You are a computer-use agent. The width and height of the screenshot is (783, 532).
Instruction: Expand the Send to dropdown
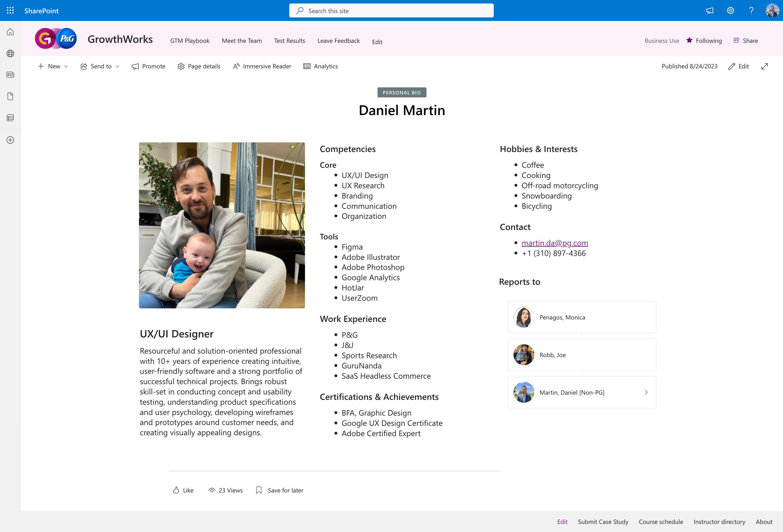coord(100,66)
